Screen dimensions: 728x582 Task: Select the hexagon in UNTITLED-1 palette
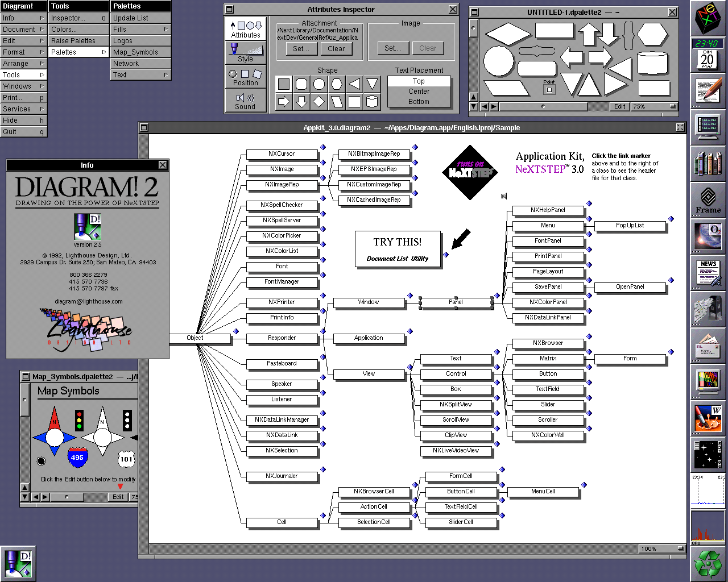[652, 34]
